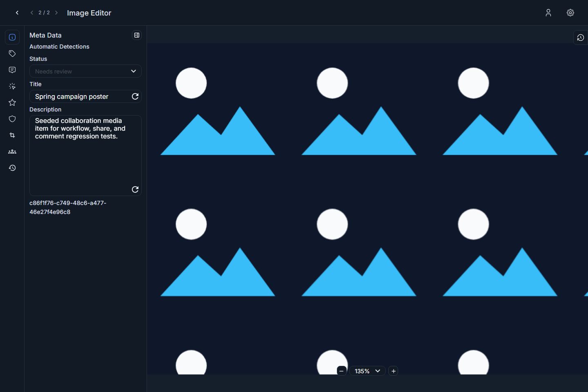Open the comments sidebar icon
Image resolution: width=588 pixels, height=392 pixels.
[x=12, y=70]
